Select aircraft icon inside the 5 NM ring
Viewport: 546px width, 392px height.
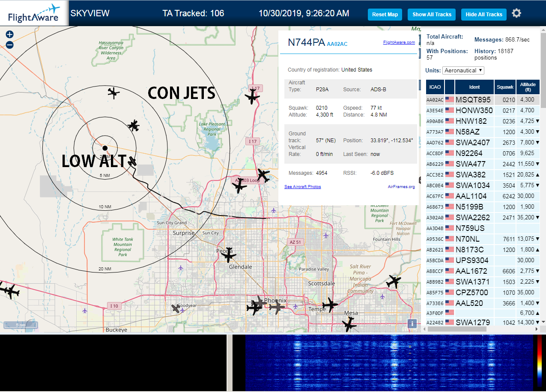132,161
